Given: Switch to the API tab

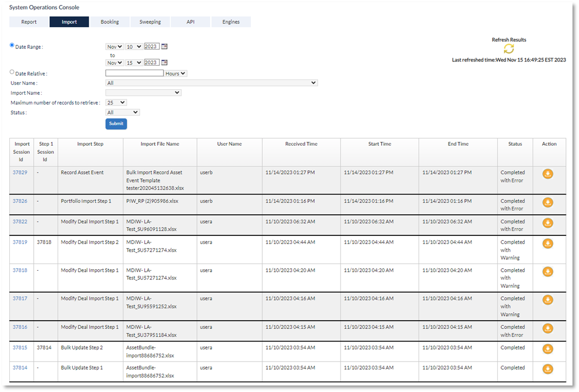Looking at the screenshot, I should click(190, 22).
